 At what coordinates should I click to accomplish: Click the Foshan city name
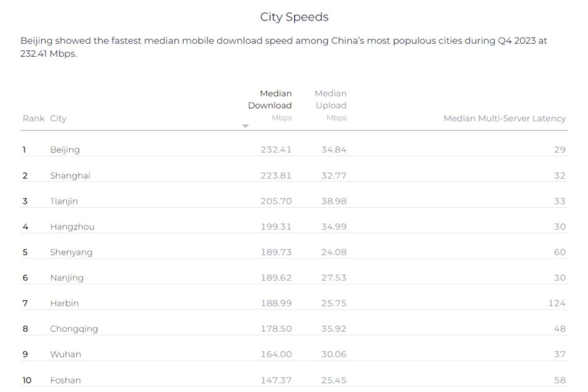coord(65,380)
